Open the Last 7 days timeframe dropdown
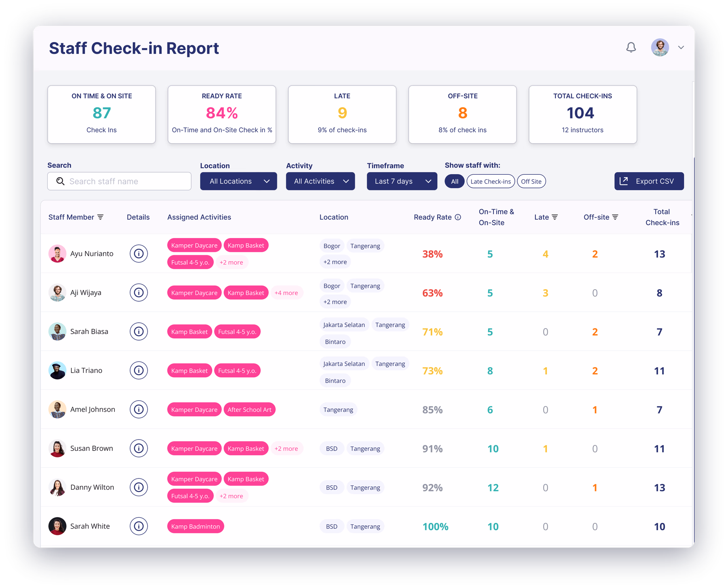The image size is (728, 588). click(x=402, y=181)
